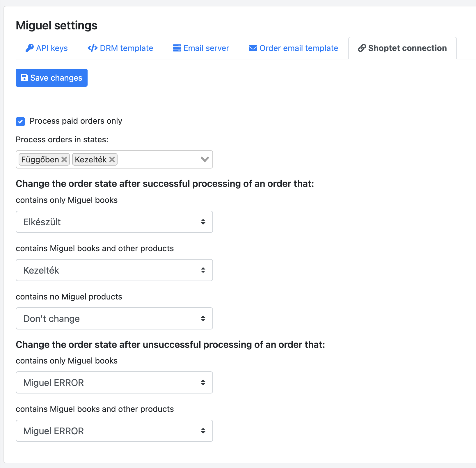Screen dimensions: 476x468
Task: Open last Miguel ERROR dropdown for mixed products
Action: pyautogui.click(x=114, y=431)
